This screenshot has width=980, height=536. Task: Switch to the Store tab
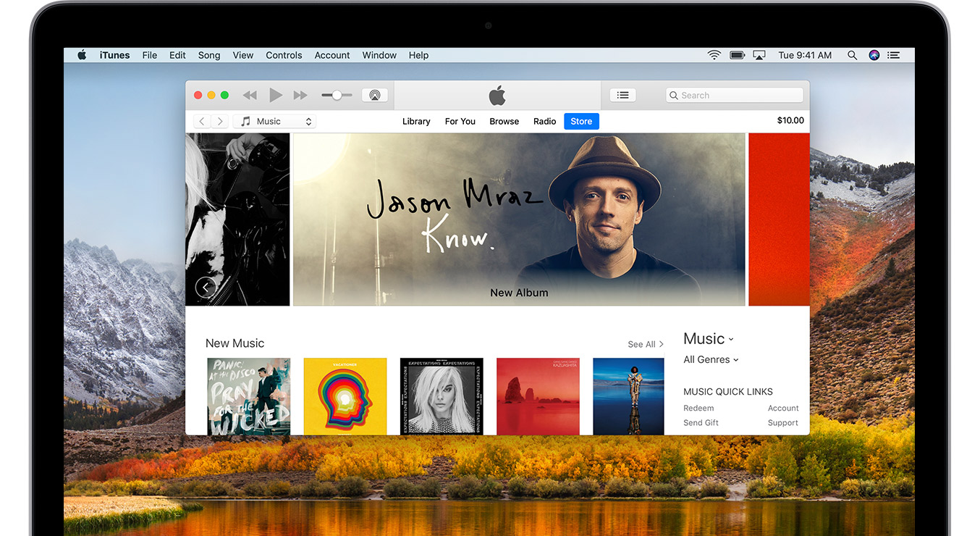tap(581, 122)
